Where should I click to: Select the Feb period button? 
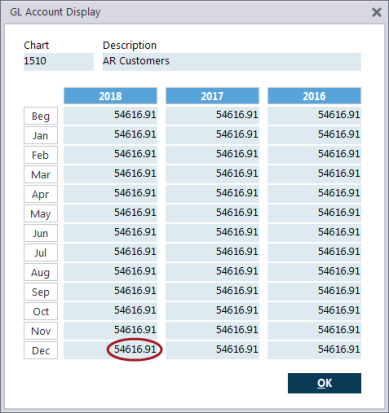pyautogui.click(x=41, y=155)
